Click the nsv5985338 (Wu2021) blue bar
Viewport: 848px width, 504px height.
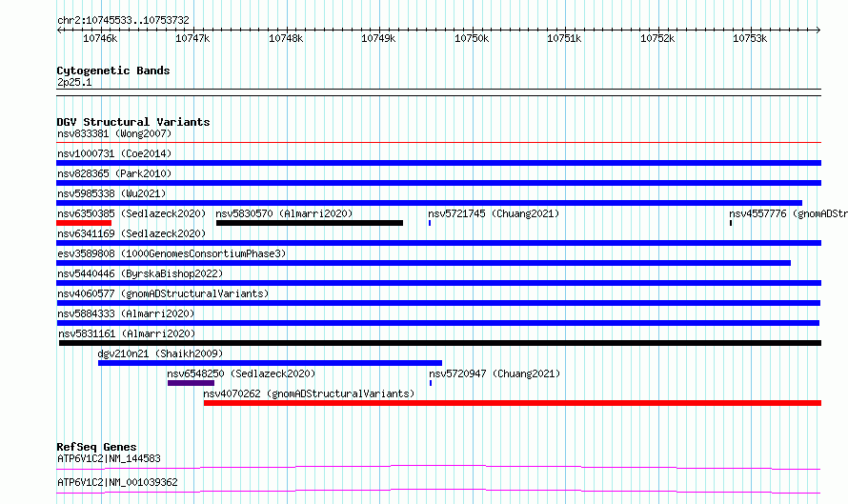click(430, 203)
